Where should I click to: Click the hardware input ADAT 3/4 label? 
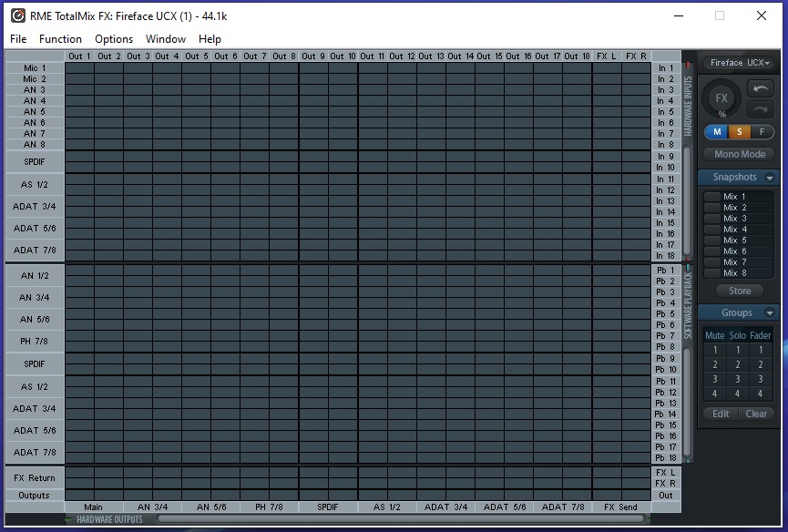(x=35, y=207)
